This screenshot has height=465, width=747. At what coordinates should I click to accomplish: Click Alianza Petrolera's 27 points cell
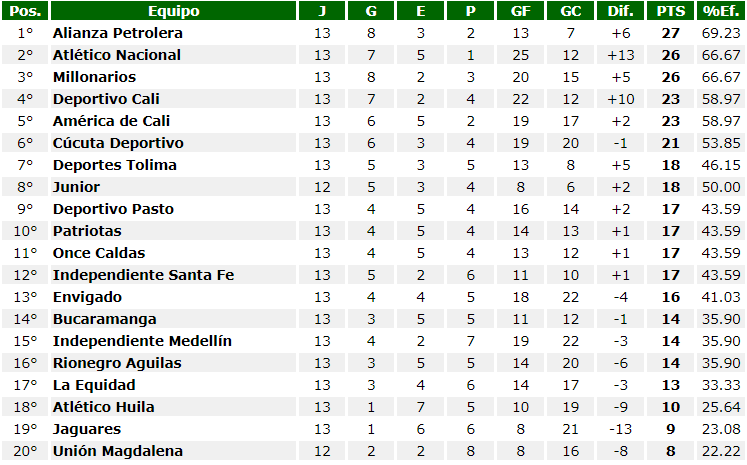670,33
